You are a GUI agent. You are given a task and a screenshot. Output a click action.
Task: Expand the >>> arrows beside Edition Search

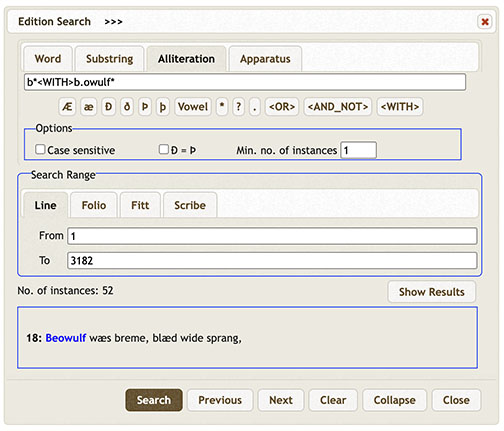pos(113,22)
